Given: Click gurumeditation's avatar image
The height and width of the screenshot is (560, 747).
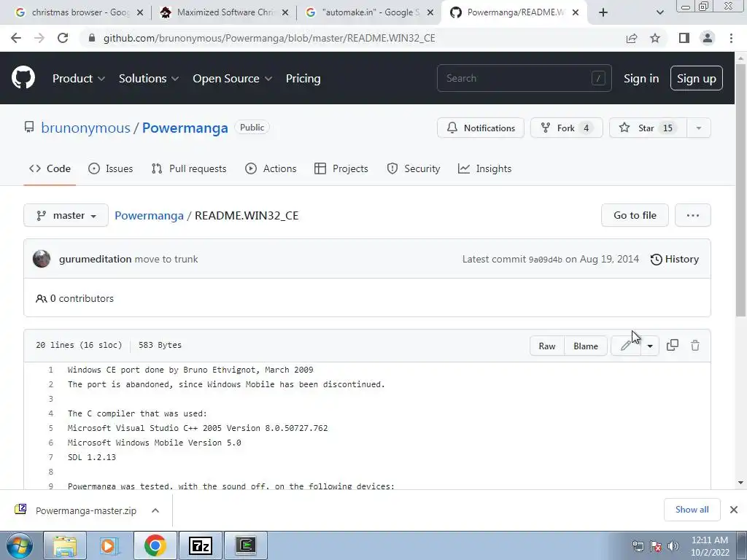Looking at the screenshot, I should [42, 259].
